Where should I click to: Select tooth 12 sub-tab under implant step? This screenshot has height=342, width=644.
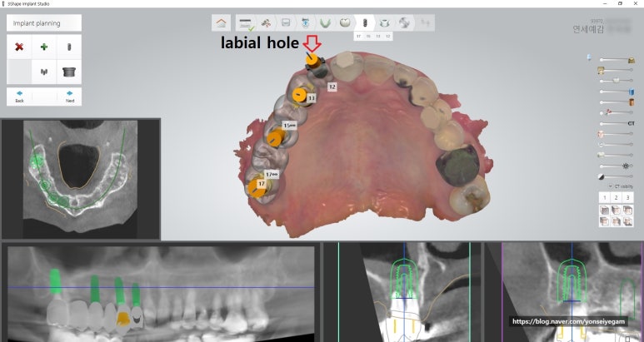point(388,37)
